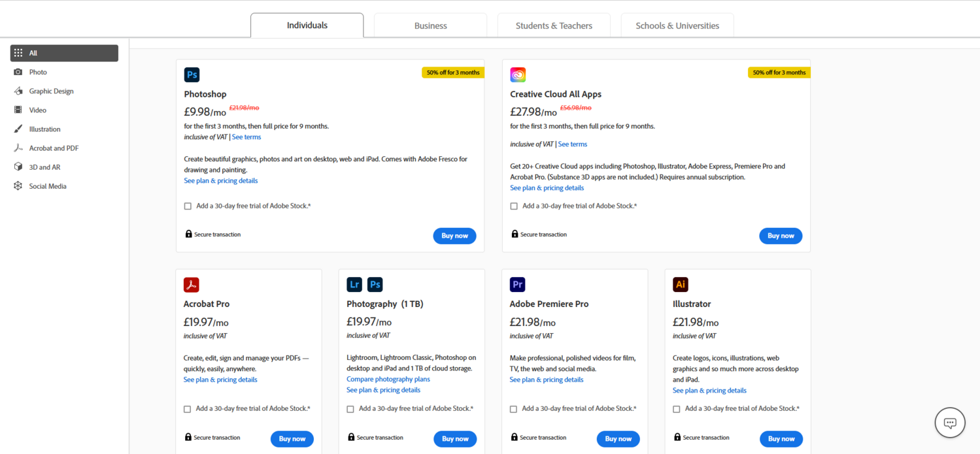Buy now the Photoshop plan
Viewport: 980px width, 454px height.
point(454,236)
